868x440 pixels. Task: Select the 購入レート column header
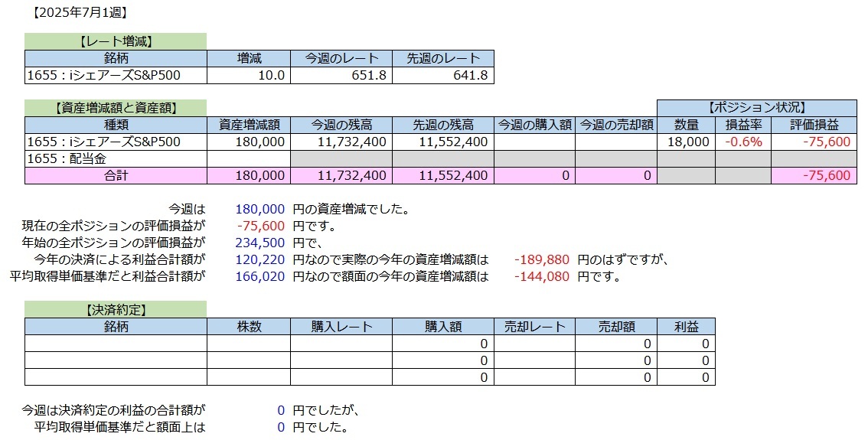[x=341, y=327]
